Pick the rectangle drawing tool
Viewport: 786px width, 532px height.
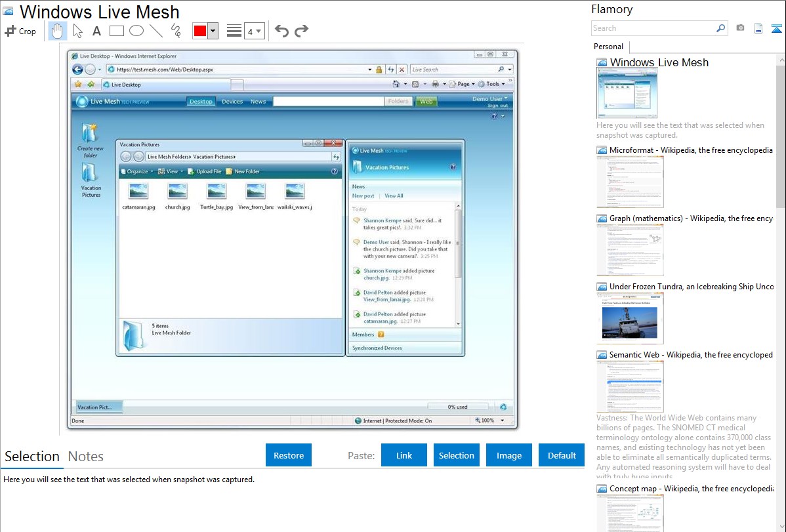(116, 31)
